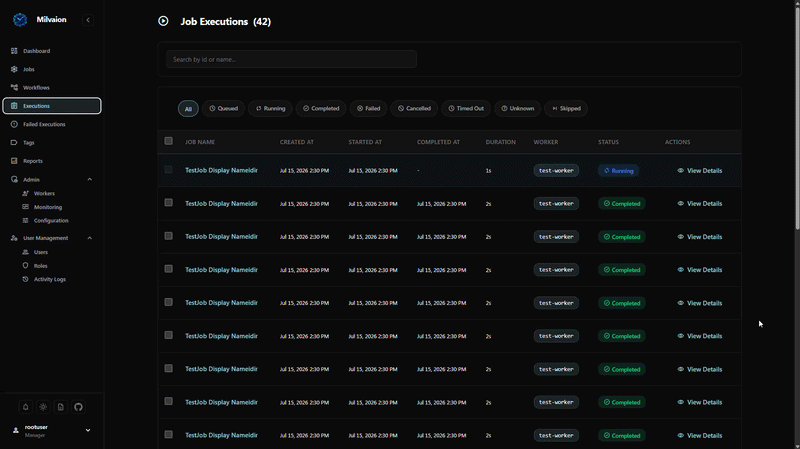
Task: Collapse the Admin section chevron
Action: (x=90, y=180)
